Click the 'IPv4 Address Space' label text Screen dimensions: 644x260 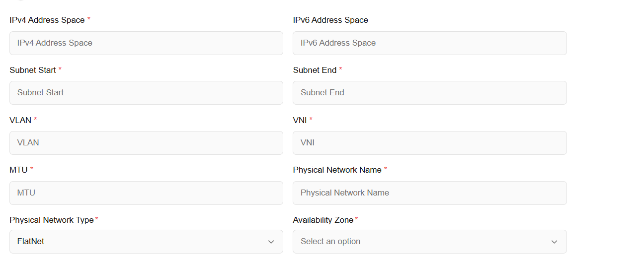(47, 20)
